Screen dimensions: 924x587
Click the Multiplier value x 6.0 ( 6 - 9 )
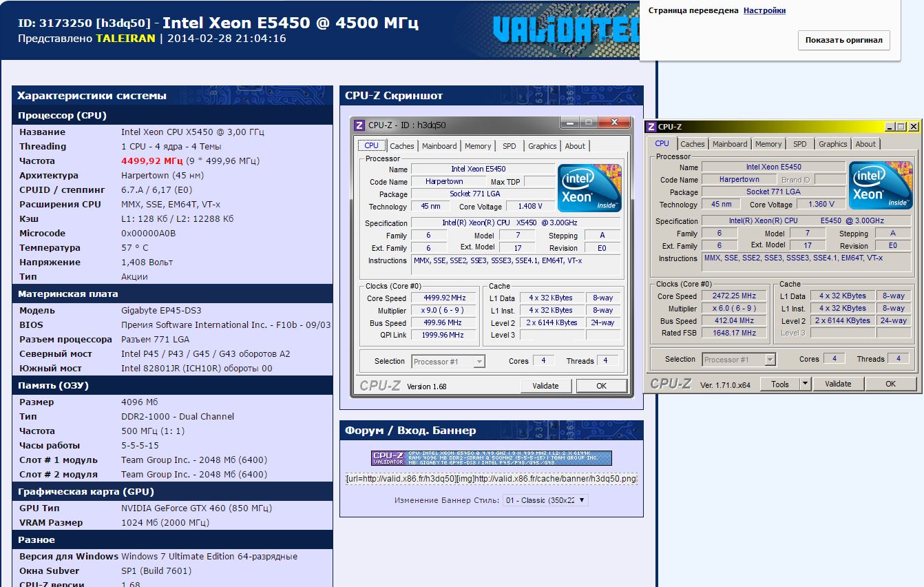pos(734,308)
